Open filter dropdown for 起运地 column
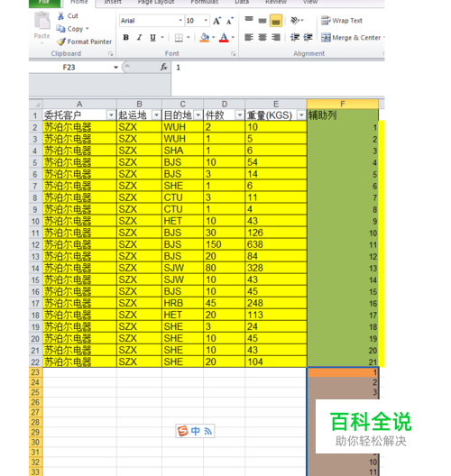The image size is (451, 476). tap(156, 115)
